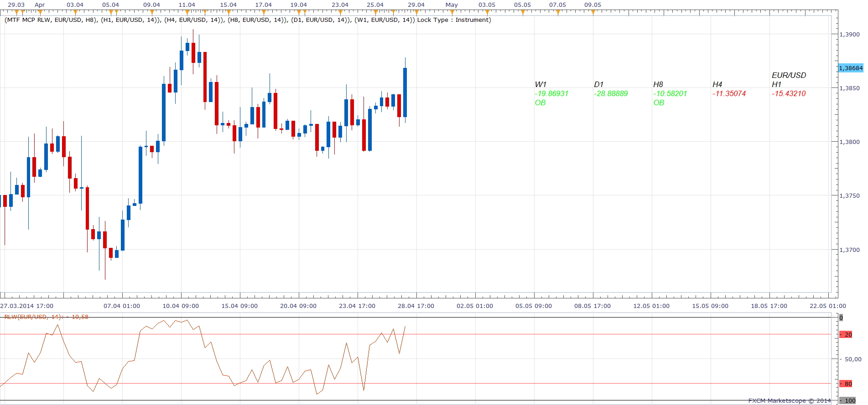Click the orange marker under 17.04 date
The image size is (868, 405).
[x=263, y=12]
